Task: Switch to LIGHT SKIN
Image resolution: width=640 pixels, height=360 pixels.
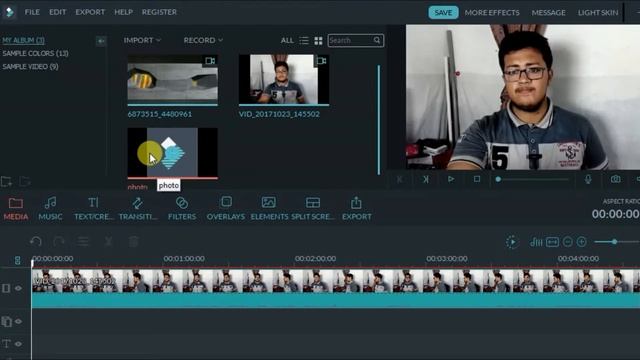Action: tap(598, 13)
